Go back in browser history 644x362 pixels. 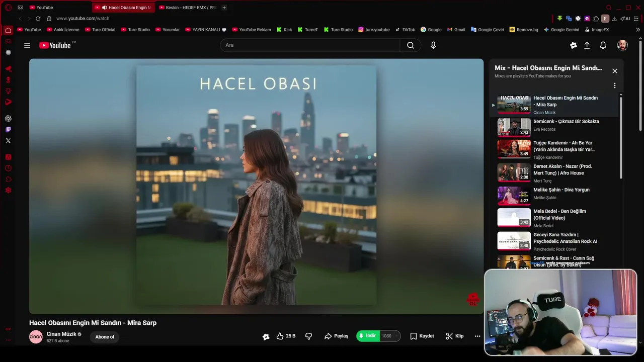click(x=20, y=19)
